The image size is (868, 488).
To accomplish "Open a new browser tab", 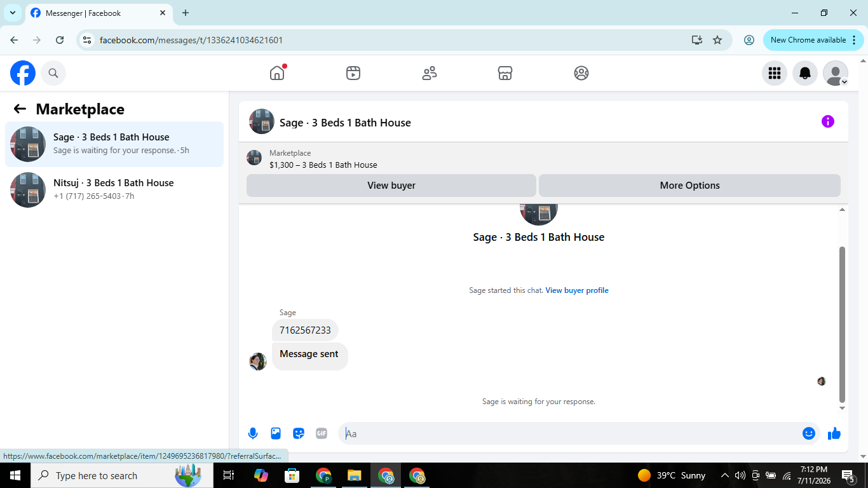I will 186,13.
